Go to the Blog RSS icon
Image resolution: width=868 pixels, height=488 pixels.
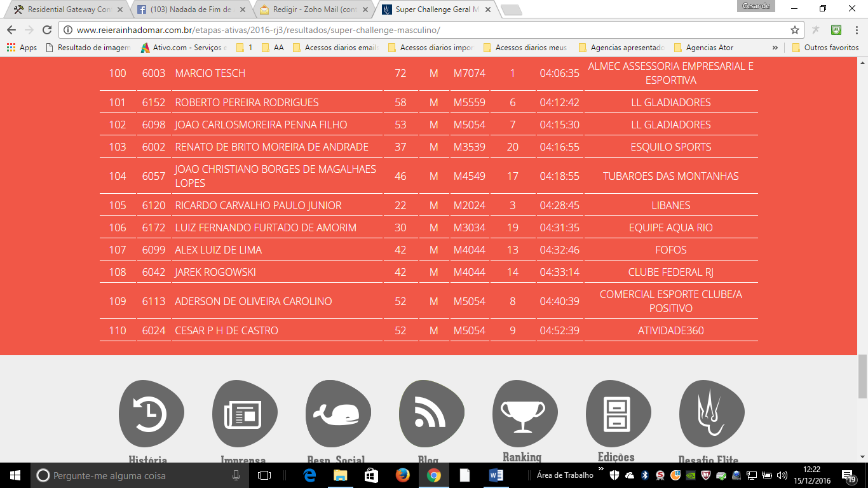tap(431, 414)
